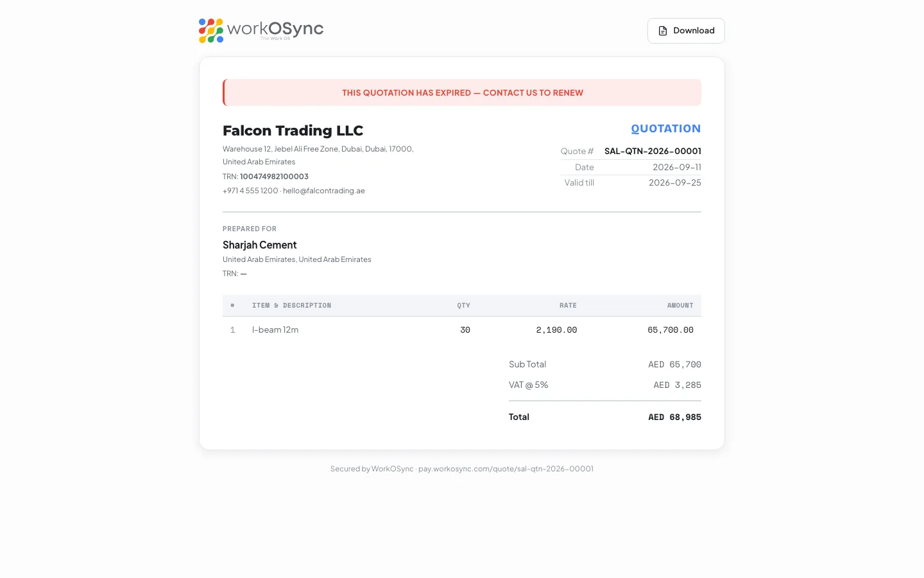This screenshot has height=578, width=924.
Task: Select the line amount 65,700.00
Action: [x=671, y=330]
